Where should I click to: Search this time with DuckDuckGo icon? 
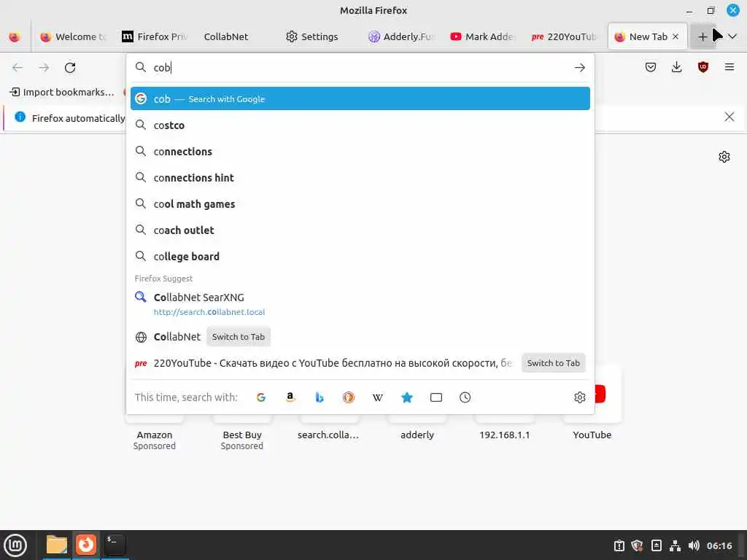[x=348, y=397]
